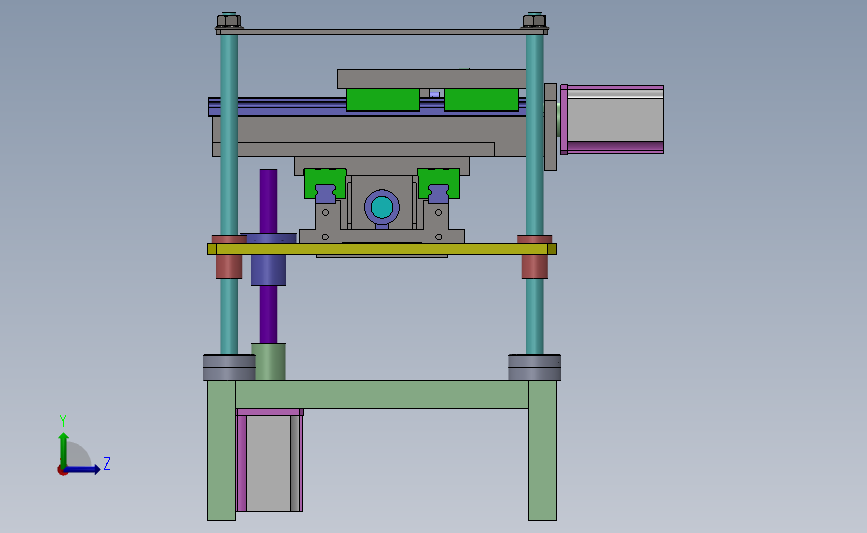Screen dimensions: 867x533
Task: Select the left leg of the green frame
Action: tap(221, 450)
